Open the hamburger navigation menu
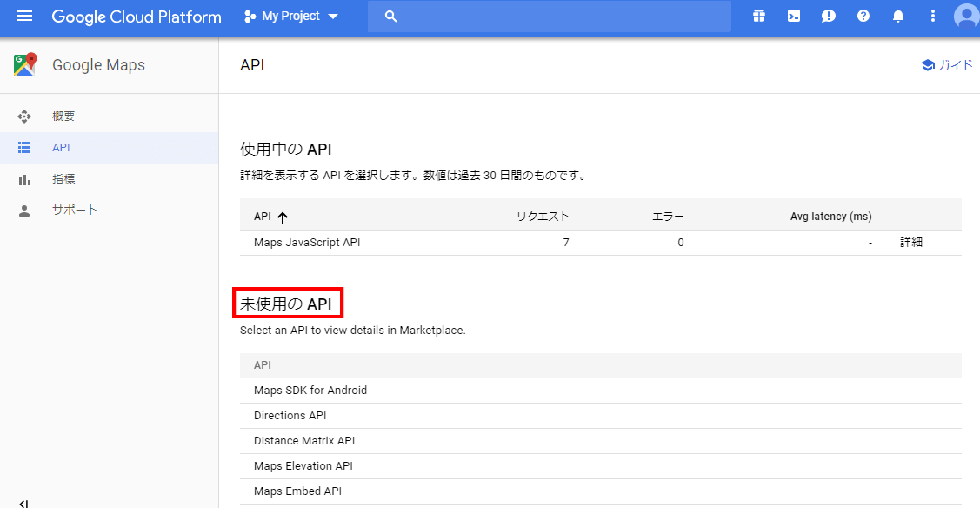The image size is (980, 508). pos(23,17)
